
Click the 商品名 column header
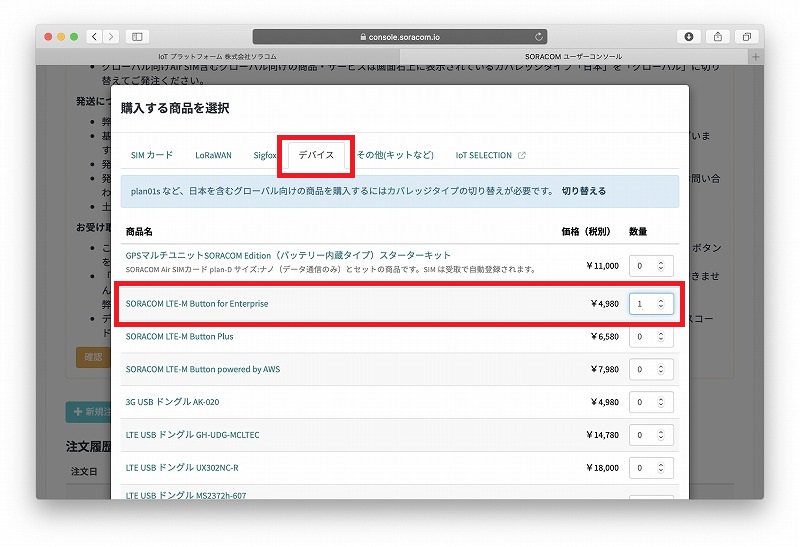pyautogui.click(x=139, y=232)
